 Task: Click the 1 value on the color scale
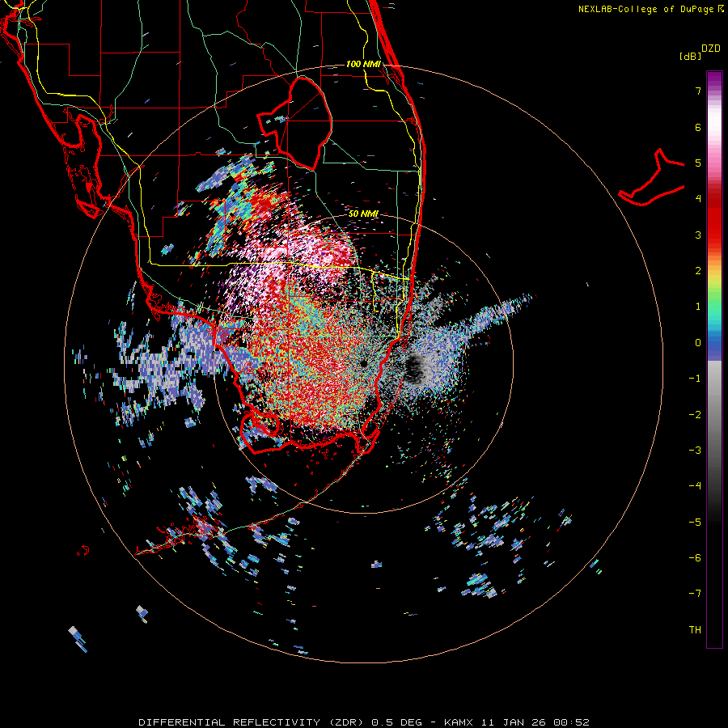pos(698,307)
